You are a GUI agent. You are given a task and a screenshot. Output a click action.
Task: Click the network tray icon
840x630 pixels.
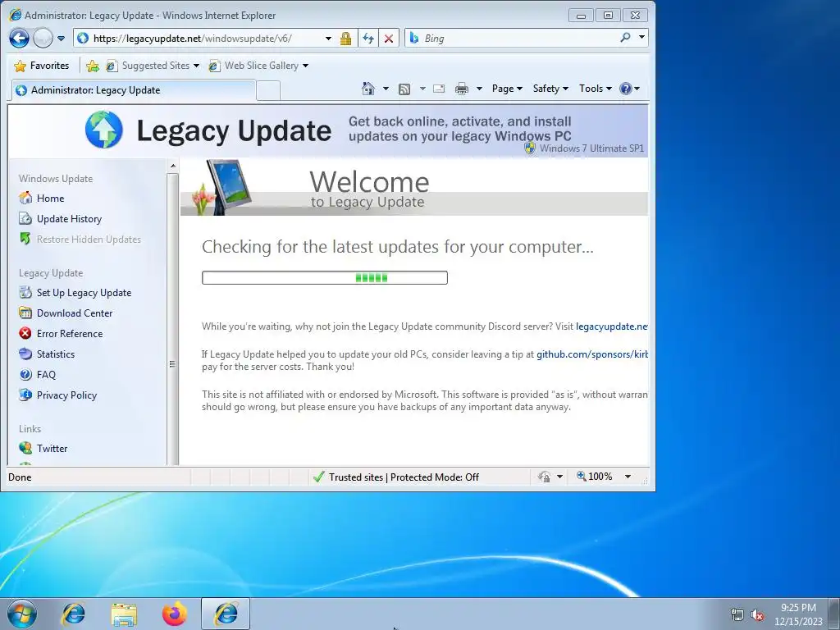(x=737, y=614)
